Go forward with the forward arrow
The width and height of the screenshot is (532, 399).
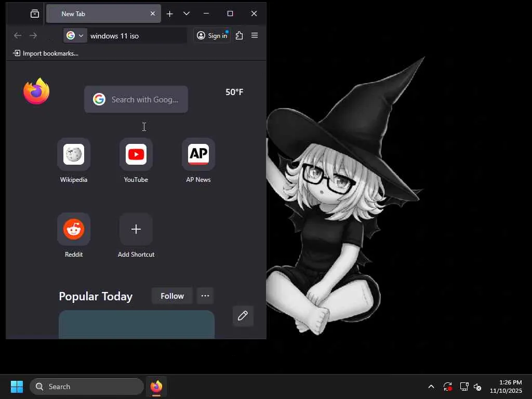click(x=33, y=36)
